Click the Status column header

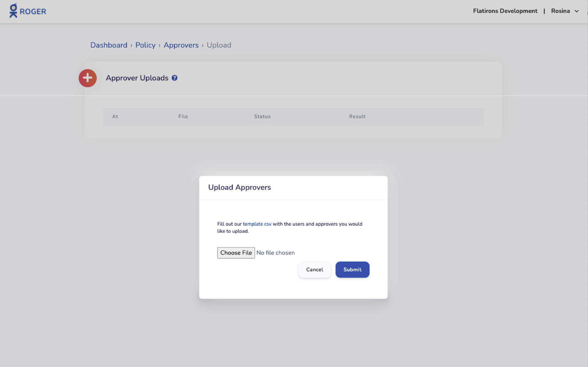262,116
